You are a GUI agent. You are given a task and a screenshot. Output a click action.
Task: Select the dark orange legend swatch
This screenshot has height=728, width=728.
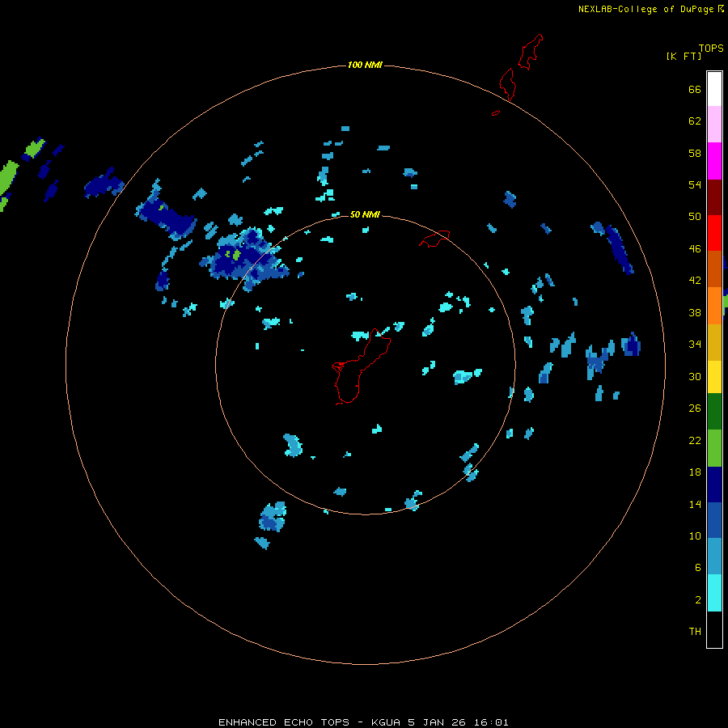pyautogui.click(x=714, y=269)
